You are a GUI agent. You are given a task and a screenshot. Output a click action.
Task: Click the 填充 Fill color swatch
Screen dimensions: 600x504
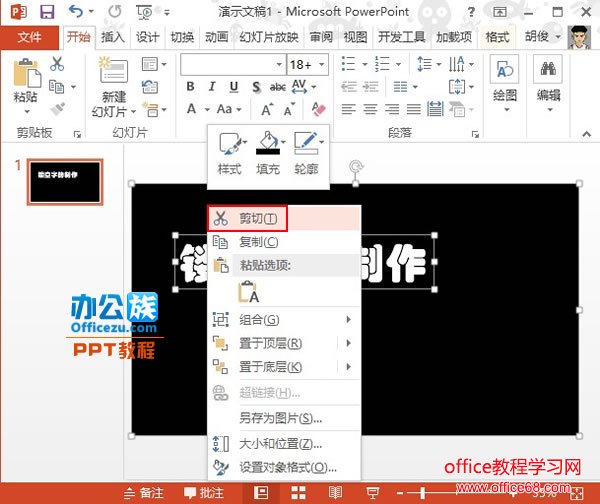tap(268, 151)
